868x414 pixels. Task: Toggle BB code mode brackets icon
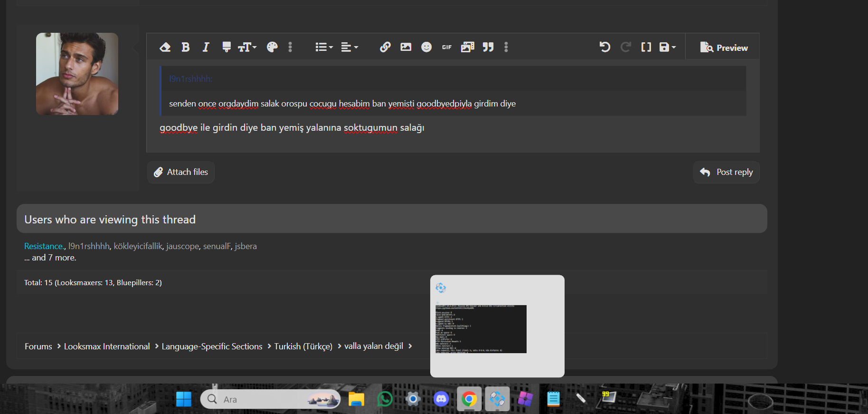tap(646, 47)
